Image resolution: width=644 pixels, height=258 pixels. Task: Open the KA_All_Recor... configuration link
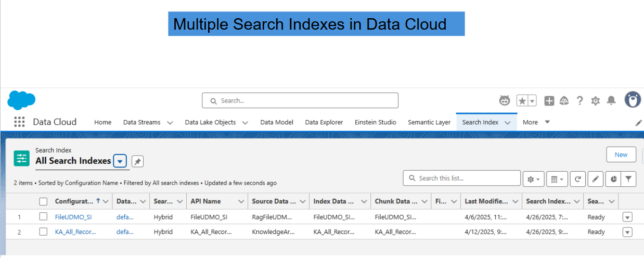click(75, 232)
